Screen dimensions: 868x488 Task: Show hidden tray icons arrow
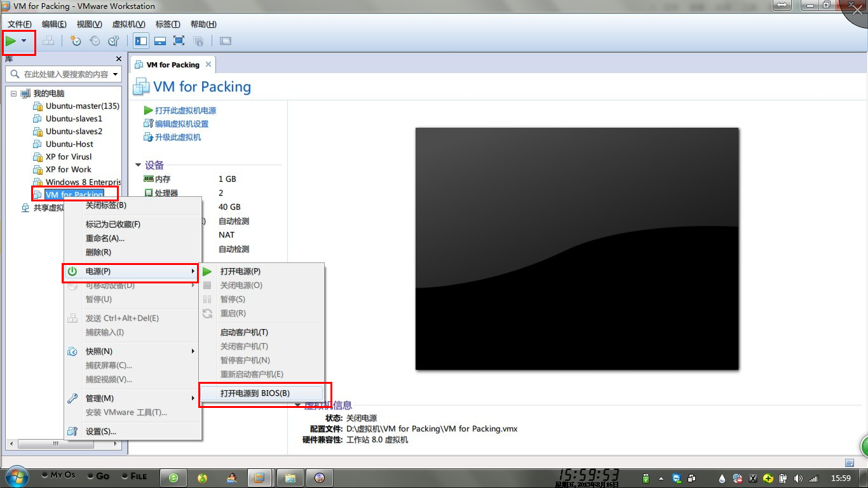click(x=661, y=478)
